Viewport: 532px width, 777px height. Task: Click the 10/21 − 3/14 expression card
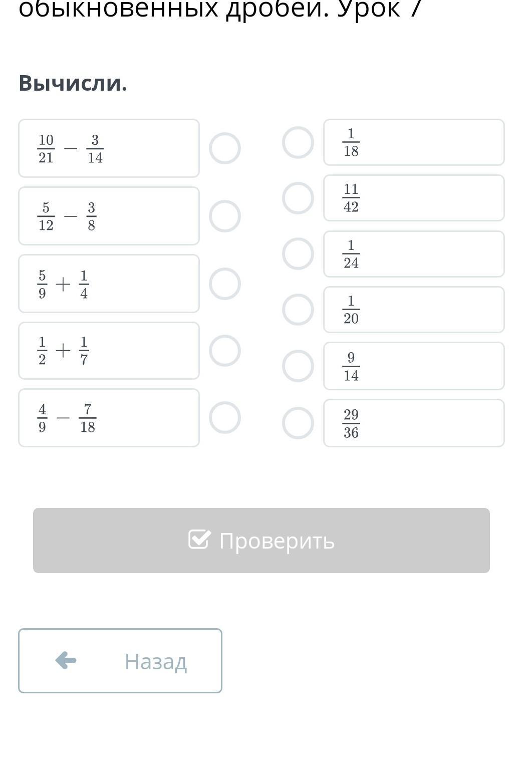[x=109, y=148]
